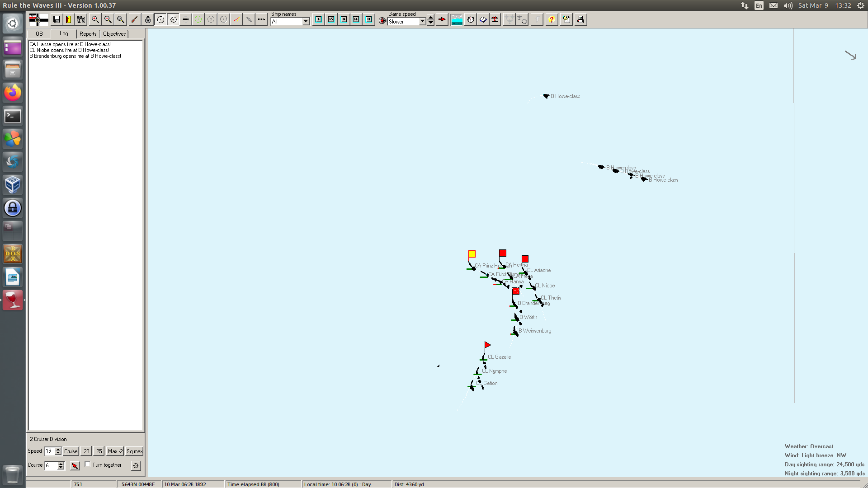Click the notes document icon
Image resolution: width=868 pixels, height=488 pixels.
tap(566, 19)
